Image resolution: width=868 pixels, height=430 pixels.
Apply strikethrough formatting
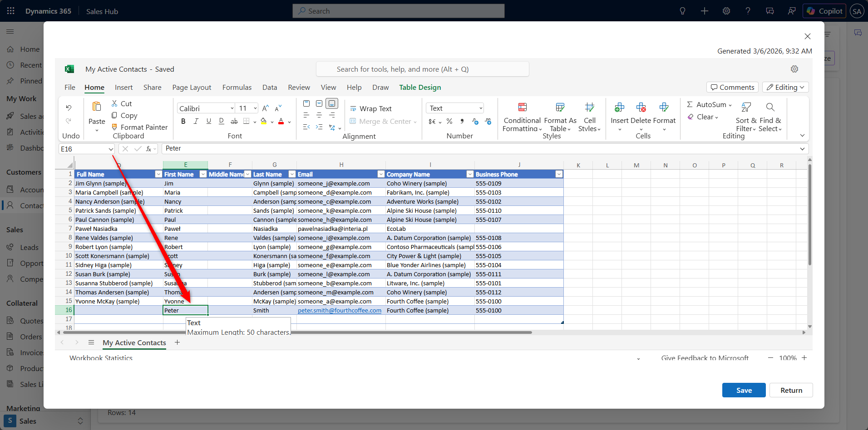(x=234, y=122)
